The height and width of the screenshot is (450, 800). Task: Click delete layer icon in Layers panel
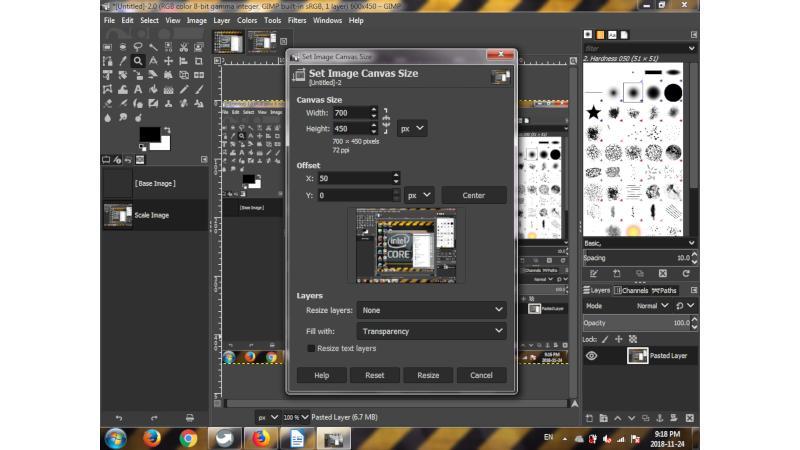690,418
